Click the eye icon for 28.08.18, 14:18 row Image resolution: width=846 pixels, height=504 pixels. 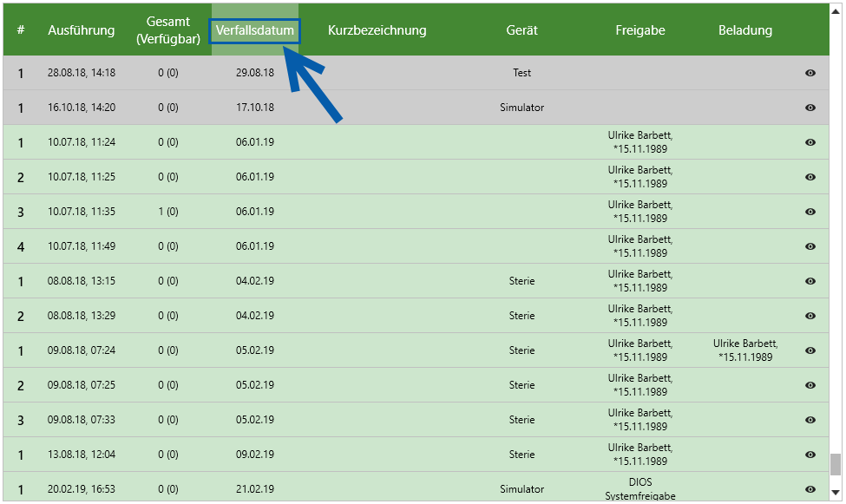coord(810,73)
